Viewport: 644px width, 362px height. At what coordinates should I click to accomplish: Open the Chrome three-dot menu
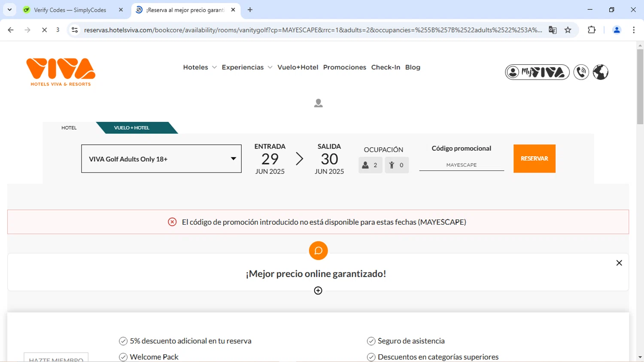(634, 30)
